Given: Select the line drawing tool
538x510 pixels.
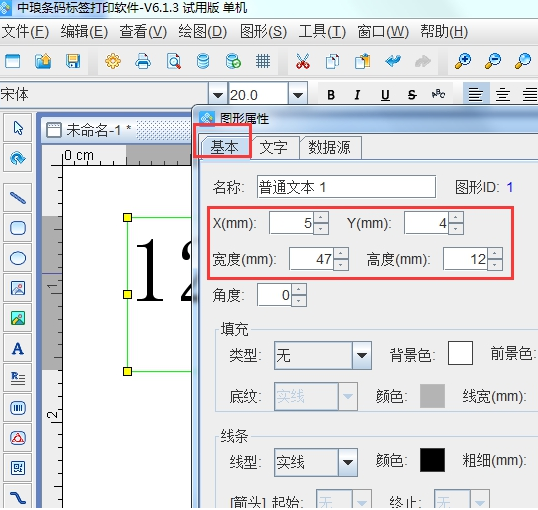Looking at the screenshot, I should (18, 198).
